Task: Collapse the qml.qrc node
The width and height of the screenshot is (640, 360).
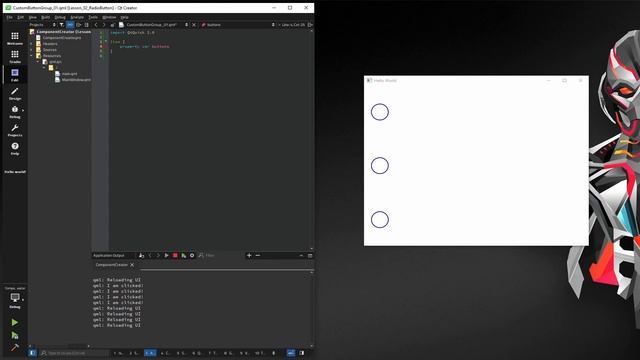Action: click(x=38, y=62)
